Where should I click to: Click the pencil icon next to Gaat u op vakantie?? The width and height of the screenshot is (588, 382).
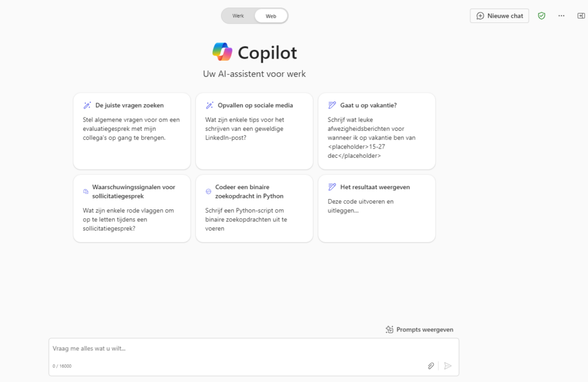[x=332, y=105]
